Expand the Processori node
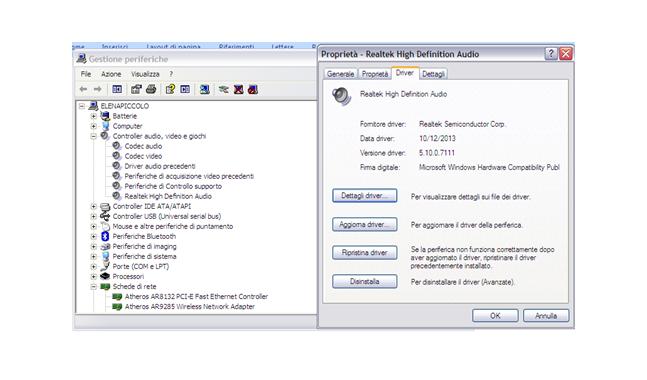This screenshot has width=647, height=380. tap(94, 276)
